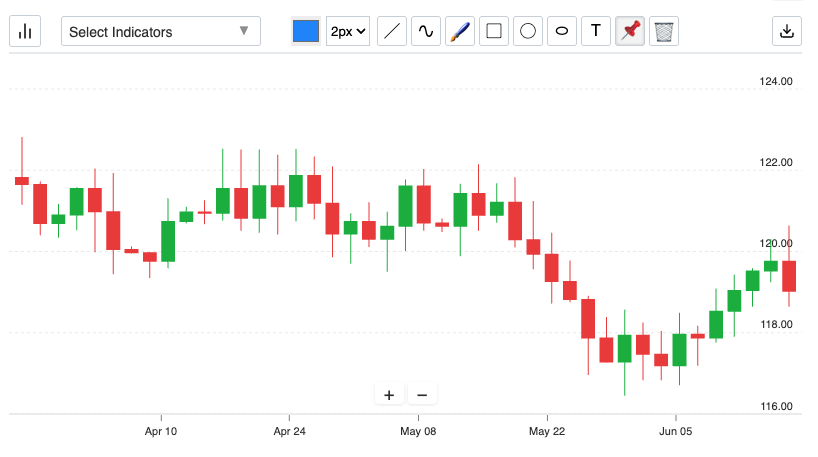The image size is (818, 457).
Task: Click the Apr 10 date label
Action: coord(161,431)
